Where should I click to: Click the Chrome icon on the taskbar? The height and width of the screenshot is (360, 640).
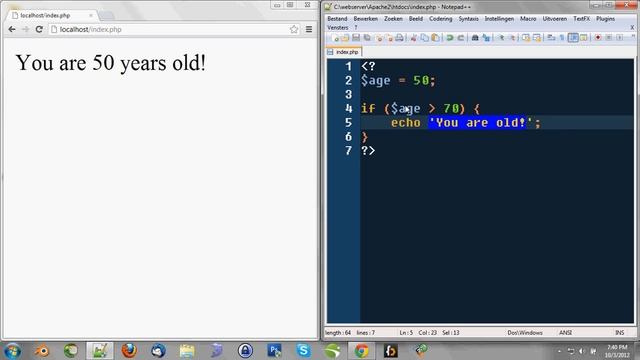(x=361, y=351)
